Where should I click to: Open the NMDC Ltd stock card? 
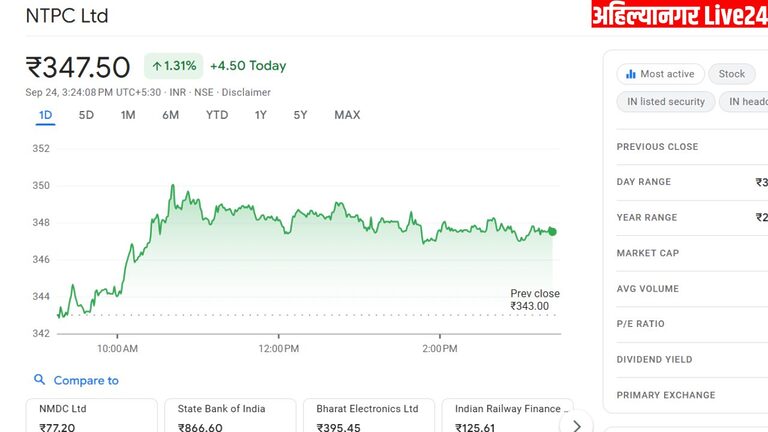(x=92, y=417)
